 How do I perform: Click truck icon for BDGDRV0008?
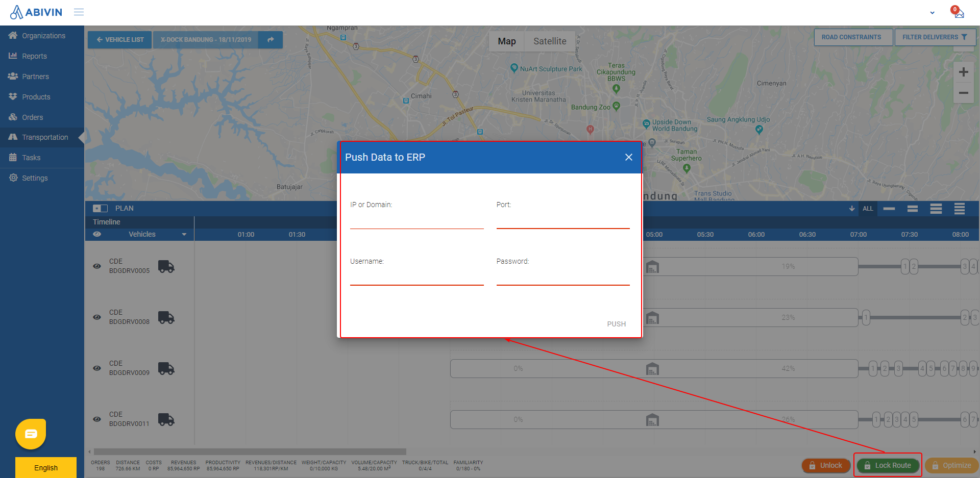coord(166,317)
